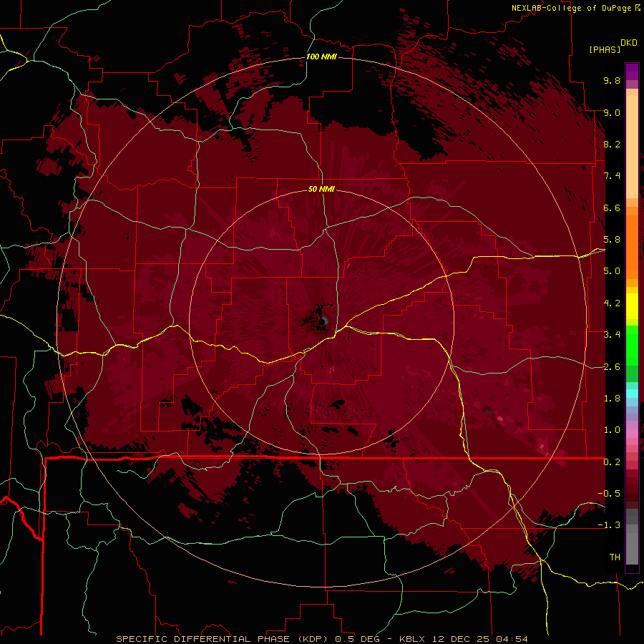Viewport: 644px width, 644px height.
Task: Click the bright green band of the color bar
Action: tap(632, 346)
